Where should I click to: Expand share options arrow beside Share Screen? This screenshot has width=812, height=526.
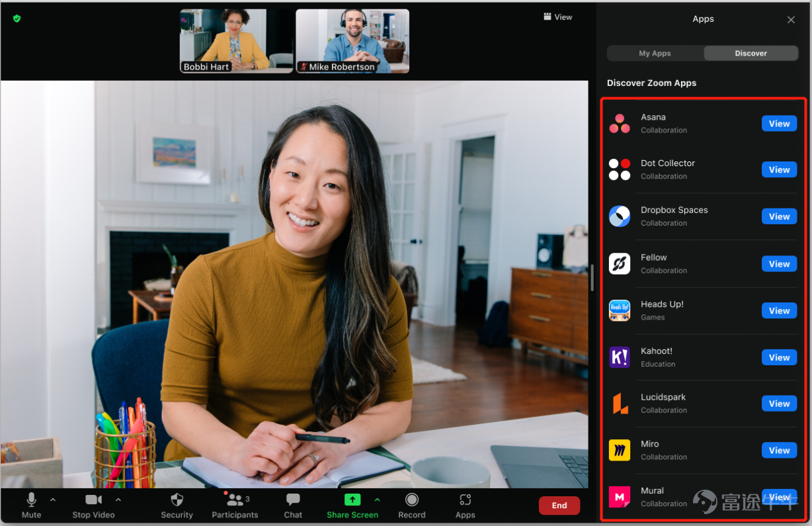click(377, 500)
